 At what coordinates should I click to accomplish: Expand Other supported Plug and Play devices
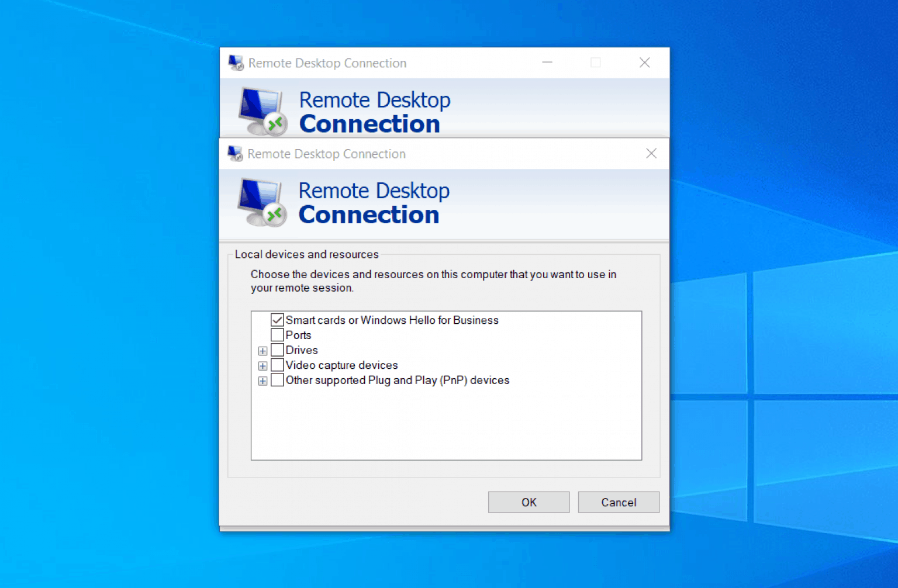(263, 381)
